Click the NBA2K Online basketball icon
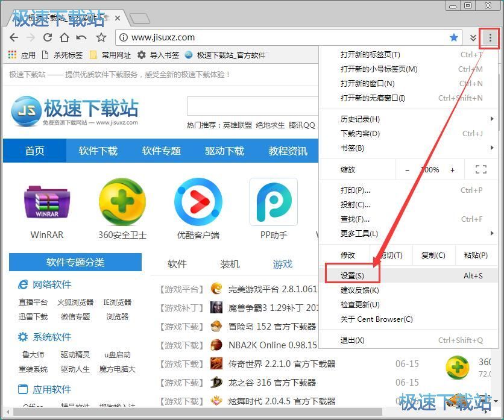This screenshot has height=420, width=504. (216, 345)
